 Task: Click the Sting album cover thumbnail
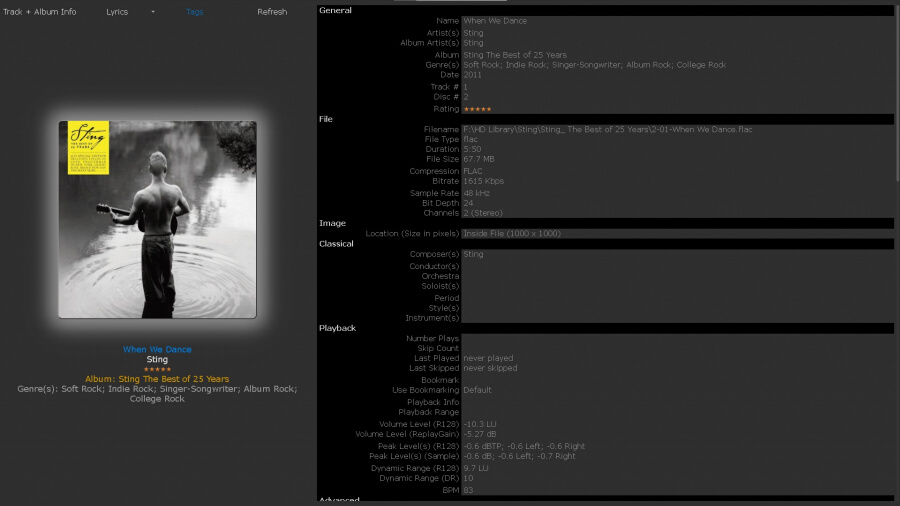pyautogui.click(x=157, y=219)
